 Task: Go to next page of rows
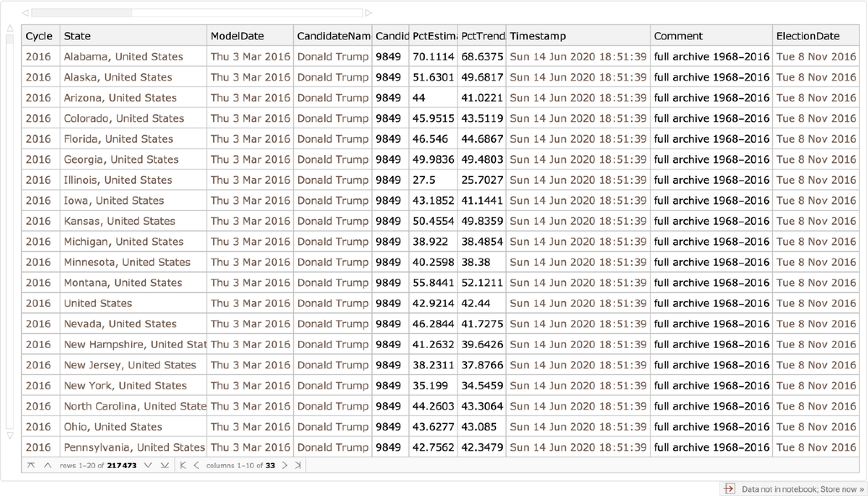pos(148,465)
